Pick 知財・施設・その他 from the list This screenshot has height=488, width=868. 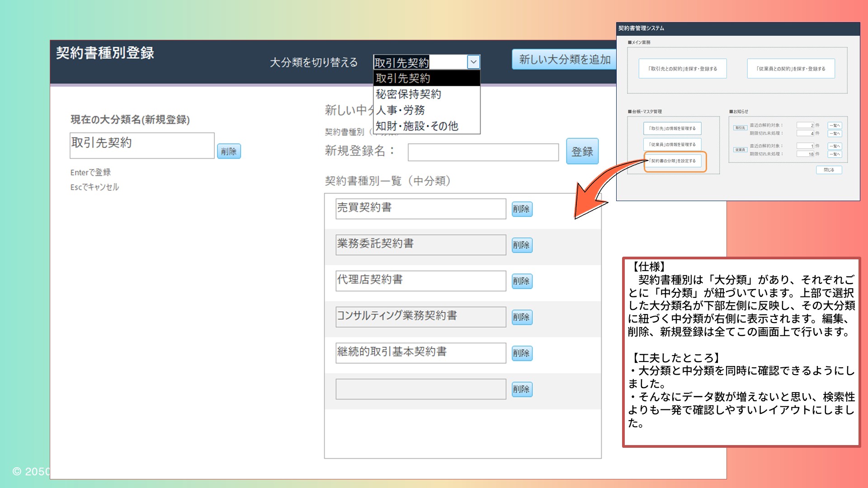[x=426, y=126]
